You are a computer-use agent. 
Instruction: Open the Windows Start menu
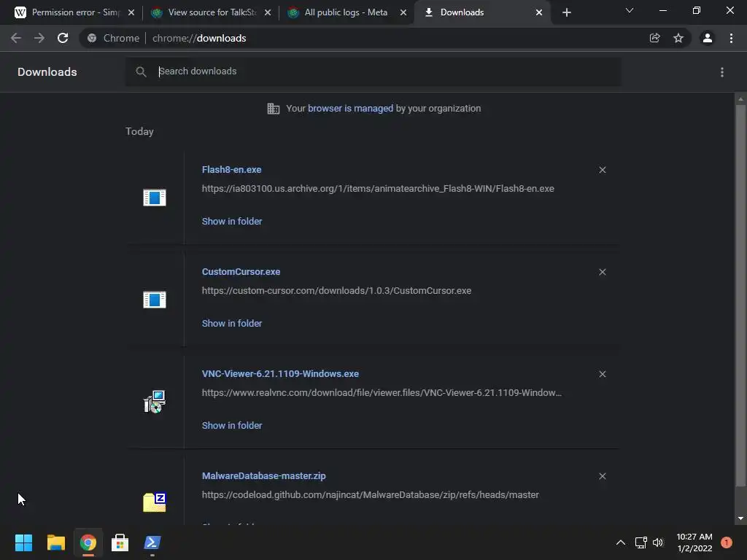[23, 542]
